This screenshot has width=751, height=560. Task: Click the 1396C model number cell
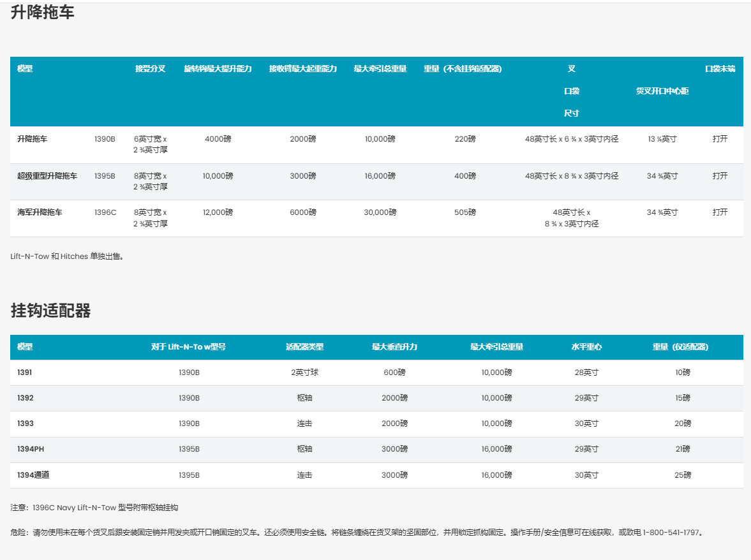tap(105, 212)
